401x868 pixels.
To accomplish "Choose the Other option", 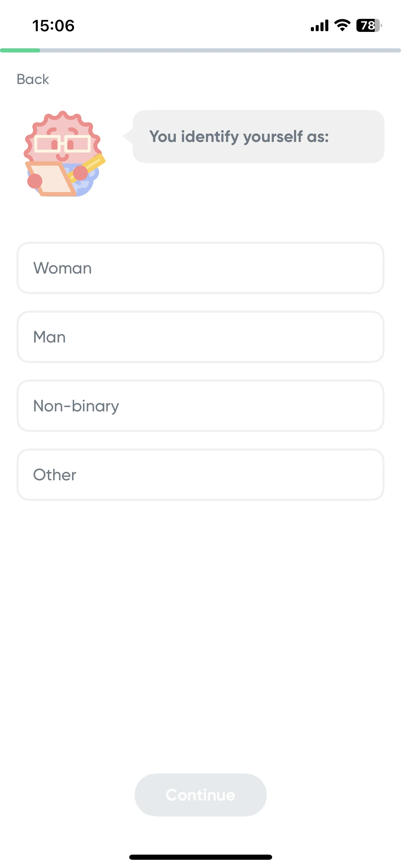I will [200, 475].
